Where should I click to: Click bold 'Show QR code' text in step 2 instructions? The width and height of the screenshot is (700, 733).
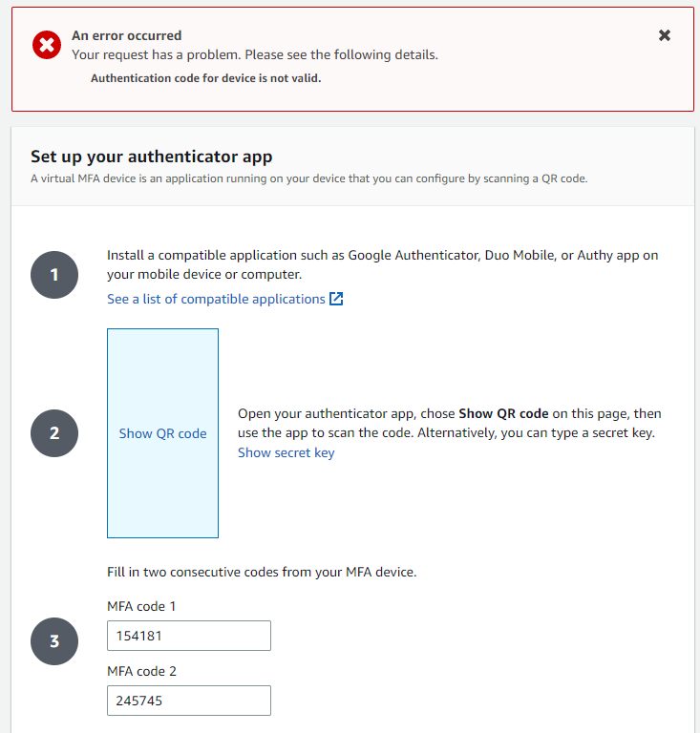coord(503,414)
